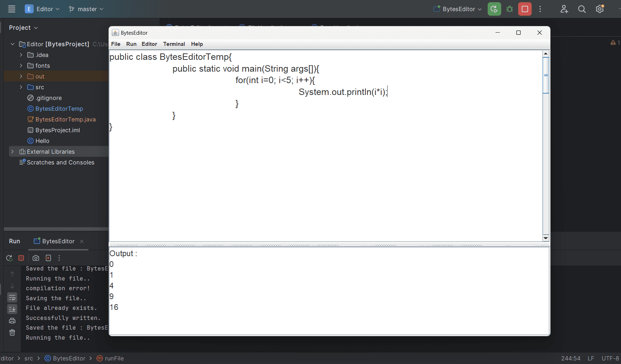Click the scrollbar up arrow in BytesEditor
Viewport: 621px width, 364px height.
[x=546, y=54]
